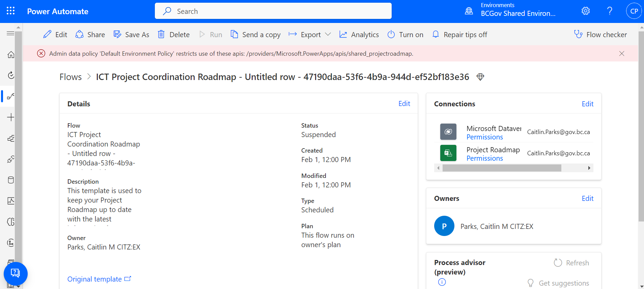Edit the Owners section
644x289 pixels.
(x=587, y=199)
